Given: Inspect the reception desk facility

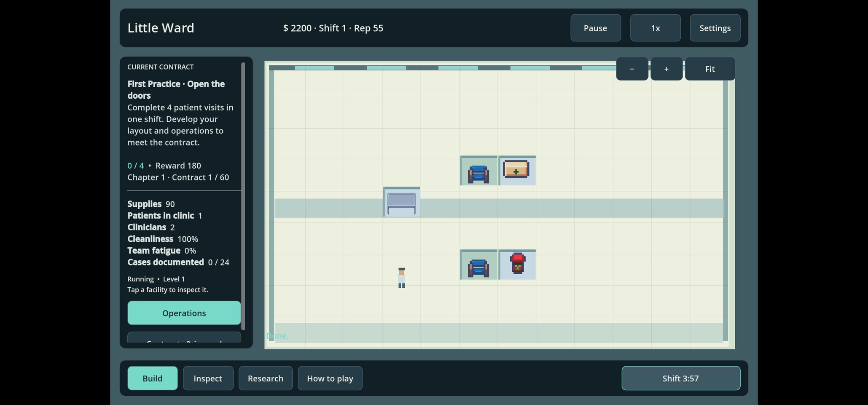Looking at the screenshot, I should [401, 202].
